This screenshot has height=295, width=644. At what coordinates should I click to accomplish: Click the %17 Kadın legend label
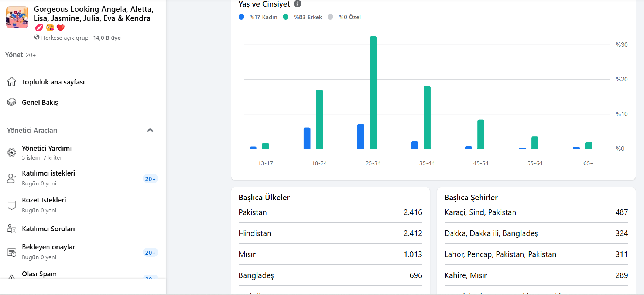coord(263,17)
